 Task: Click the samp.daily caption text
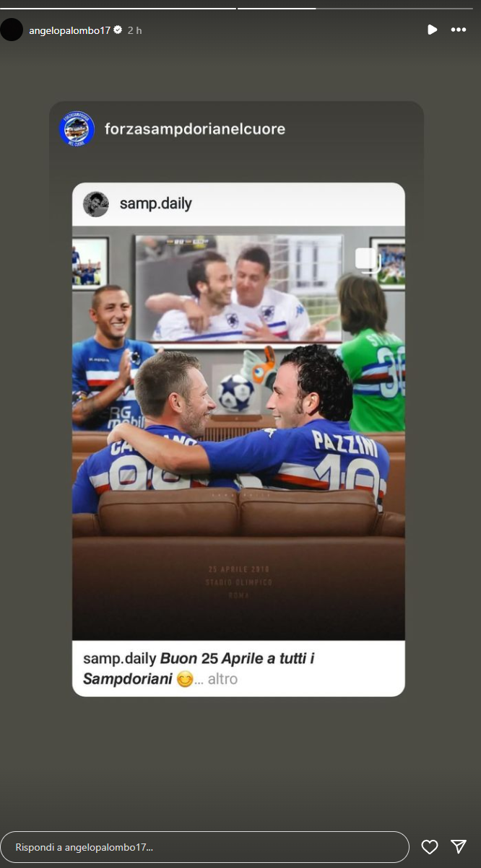click(199, 669)
